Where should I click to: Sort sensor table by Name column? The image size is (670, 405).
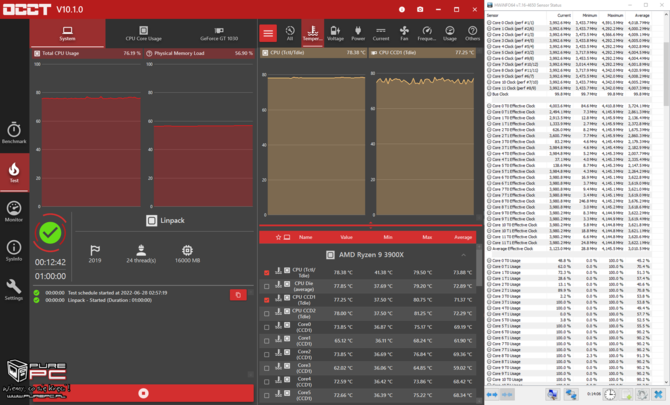click(x=306, y=237)
